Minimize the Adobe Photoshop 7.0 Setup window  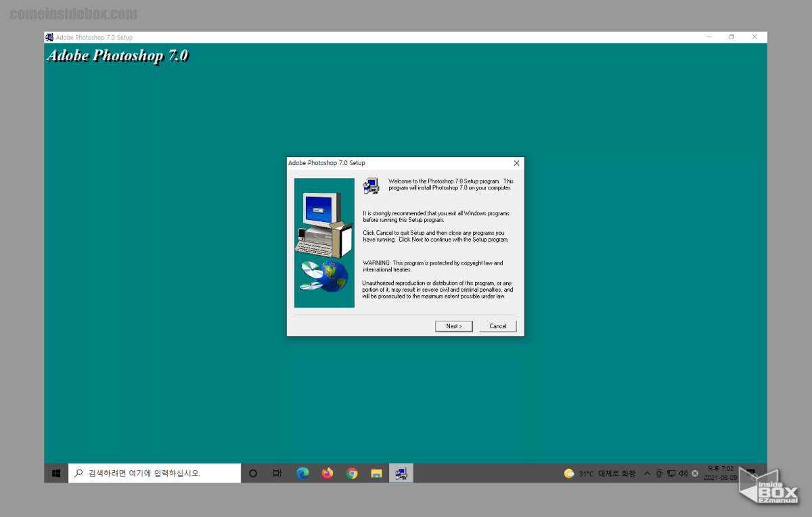(x=708, y=37)
